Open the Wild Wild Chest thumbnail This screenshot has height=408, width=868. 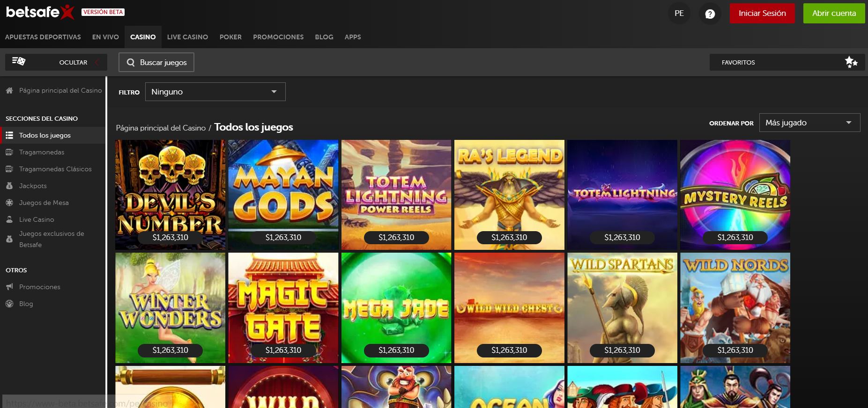point(509,308)
